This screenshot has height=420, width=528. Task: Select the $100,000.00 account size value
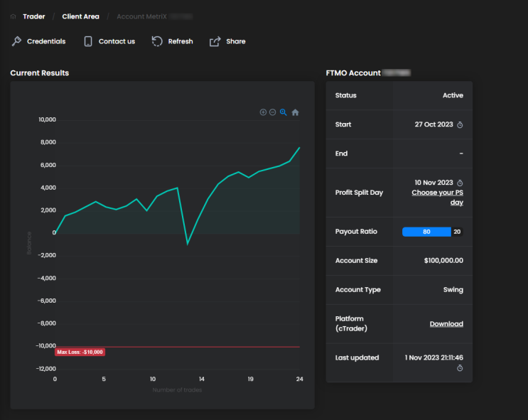click(x=443, y=260)
